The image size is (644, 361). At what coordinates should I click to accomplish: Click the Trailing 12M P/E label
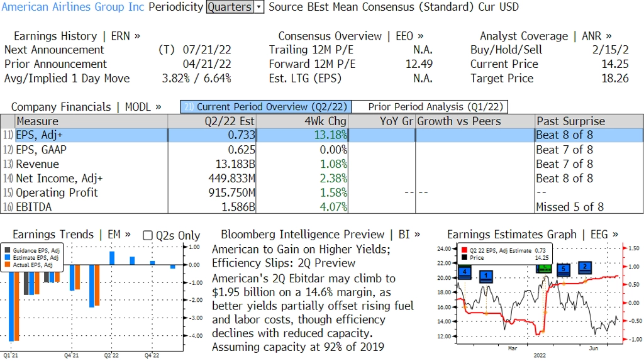[x=311, y=50]
